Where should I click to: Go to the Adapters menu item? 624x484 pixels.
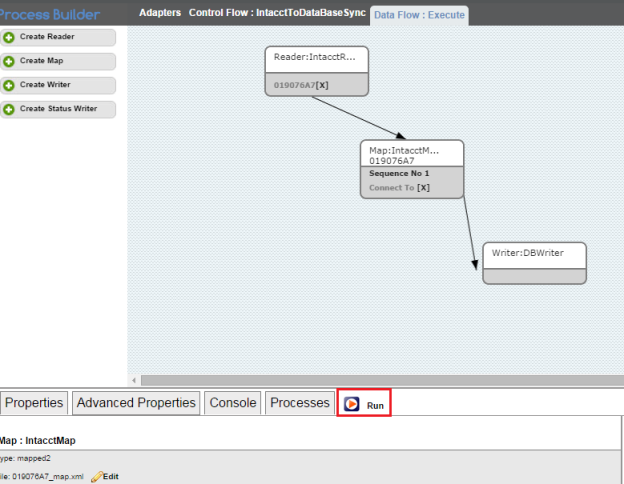(160, 13)
